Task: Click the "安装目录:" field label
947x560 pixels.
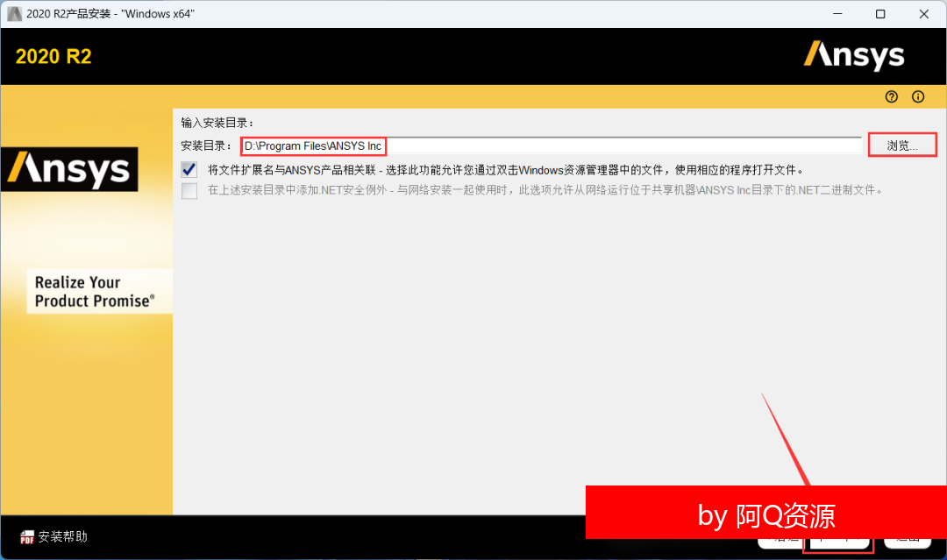Action: coord(207,146)
